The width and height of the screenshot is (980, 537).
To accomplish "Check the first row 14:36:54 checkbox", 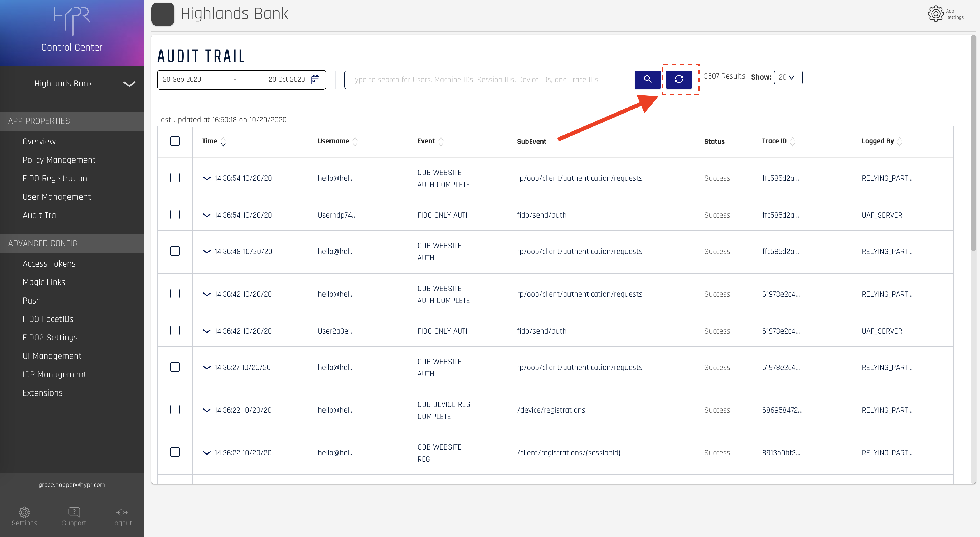I will (175, 178).
